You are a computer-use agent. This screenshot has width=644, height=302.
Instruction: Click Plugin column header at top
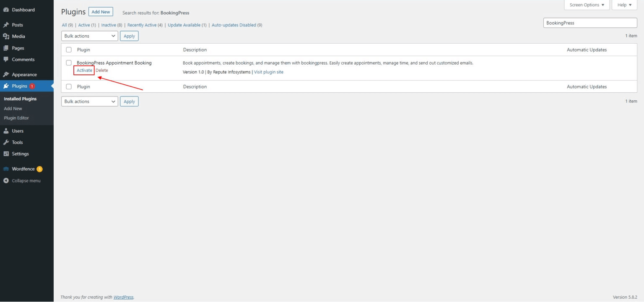(x=83, y=50)
